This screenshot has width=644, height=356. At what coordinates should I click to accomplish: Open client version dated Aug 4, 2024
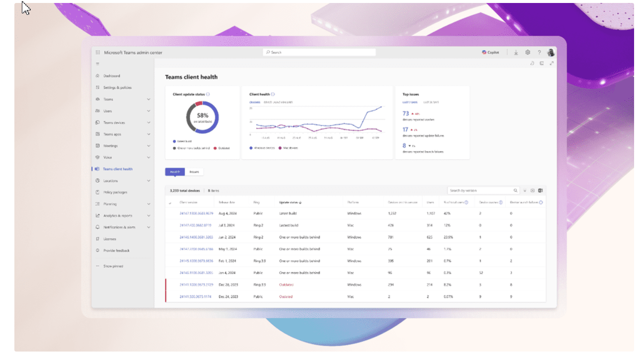coord(196,213)
